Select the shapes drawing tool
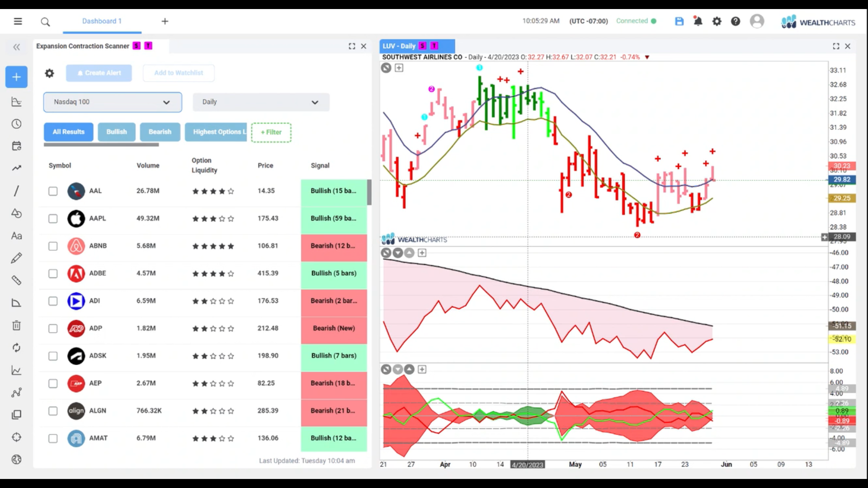The image size is (868, 488). point(16,213)
